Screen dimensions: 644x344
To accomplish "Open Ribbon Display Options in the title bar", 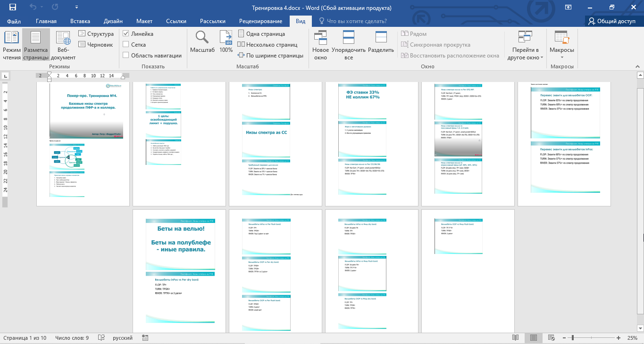I will pos(568,7).
